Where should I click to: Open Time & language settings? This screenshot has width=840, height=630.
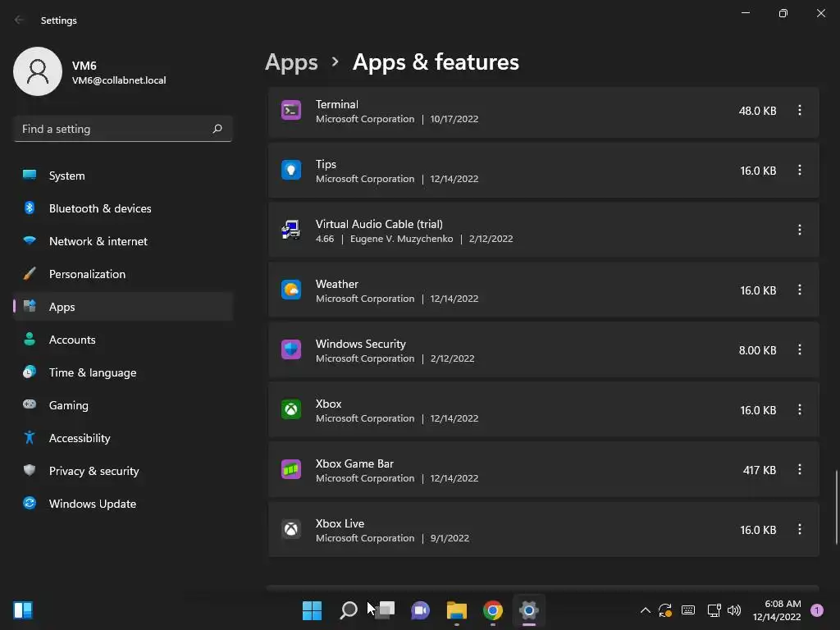point(123,372)
